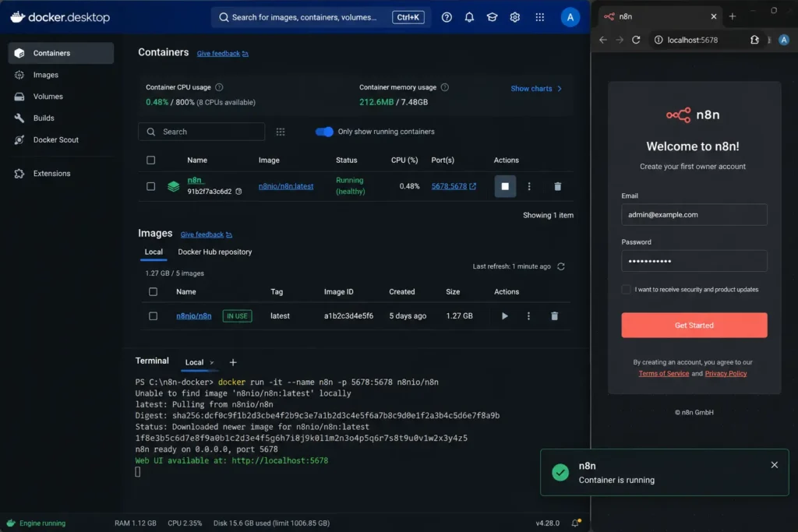Stop the n8n container

(505, 186)
